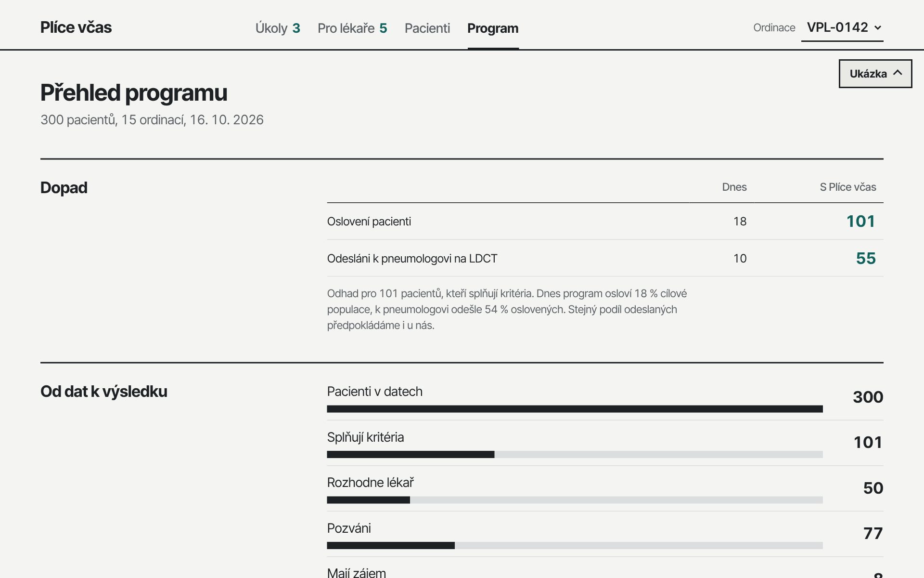The height and width of the screenshot is (578, 924).
Task: Open the VPL-0142 Ordinace dropdown
Action: (842, 27)
